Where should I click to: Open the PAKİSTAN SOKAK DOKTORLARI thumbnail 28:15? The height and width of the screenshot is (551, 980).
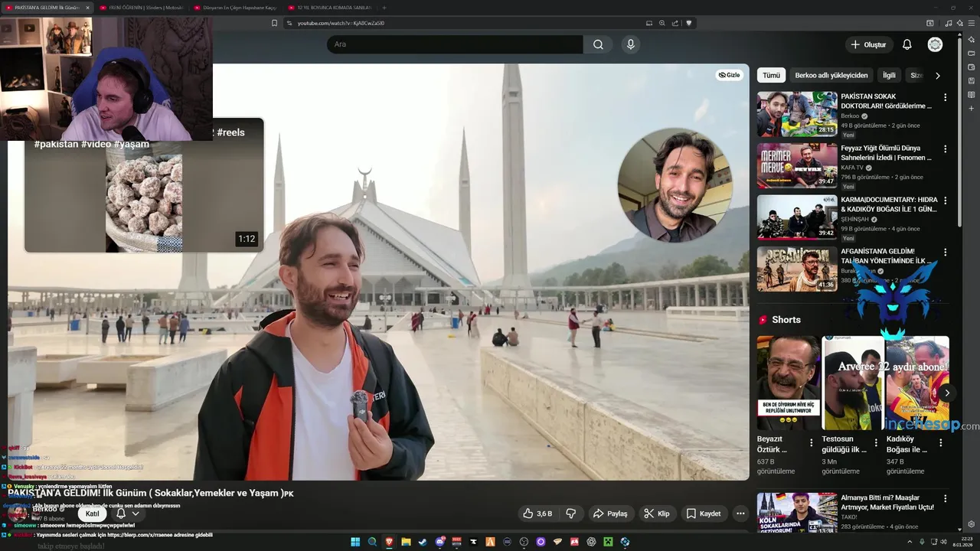click(797, 114)
